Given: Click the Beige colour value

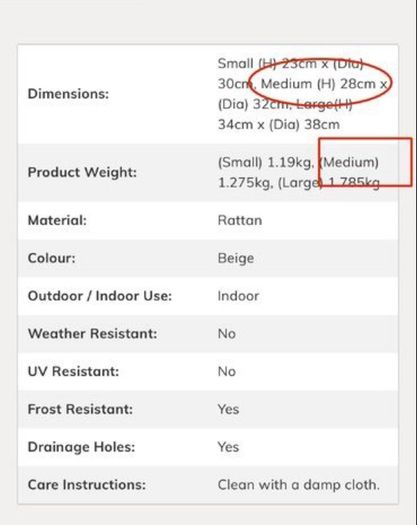Looking at the screenshot, I should (236, 258).
